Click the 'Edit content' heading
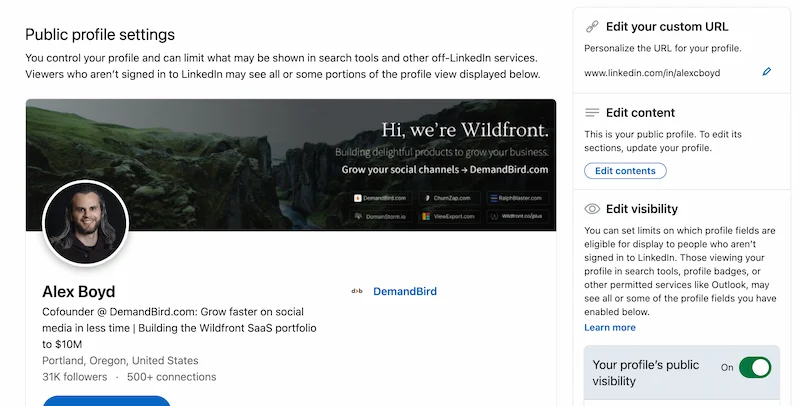800x406 pixels. pyautogui.click(x=640, y=113)
